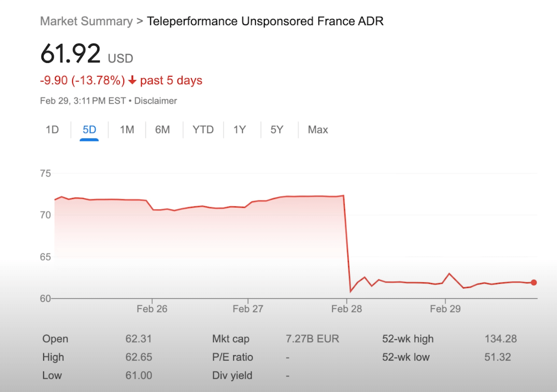
Task: Open the 6M price history view
Action: (163, 129)
